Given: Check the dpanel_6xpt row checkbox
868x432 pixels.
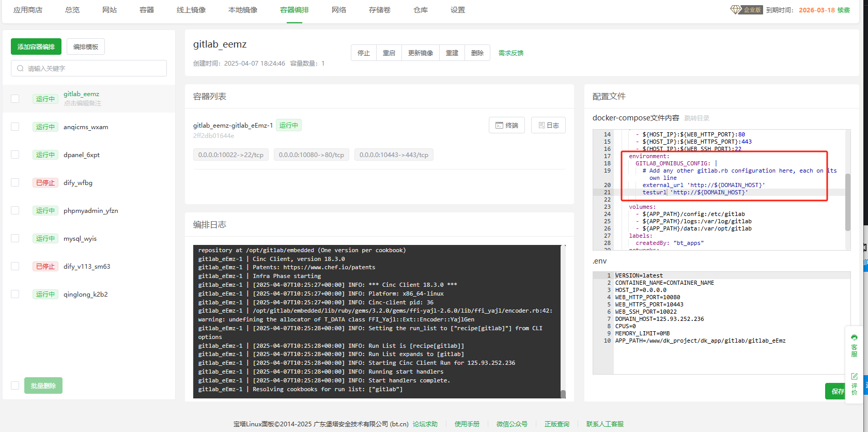Looking at the screenshot, I should pos(15,155).
